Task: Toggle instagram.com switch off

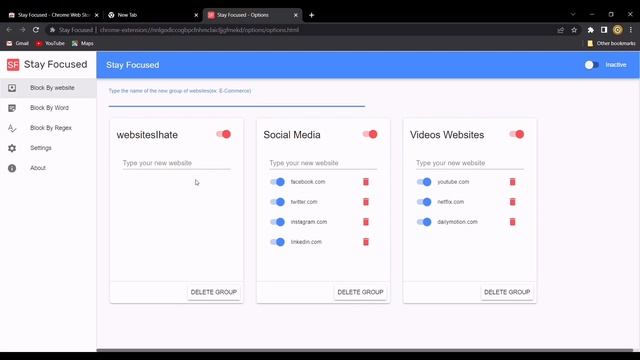Action: (278, 222)
